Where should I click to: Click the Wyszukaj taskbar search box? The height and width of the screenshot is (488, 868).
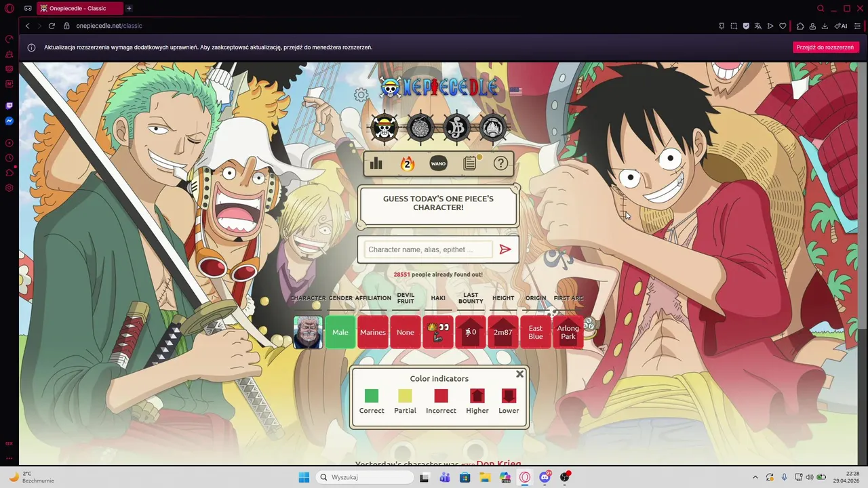coord(365,477)
